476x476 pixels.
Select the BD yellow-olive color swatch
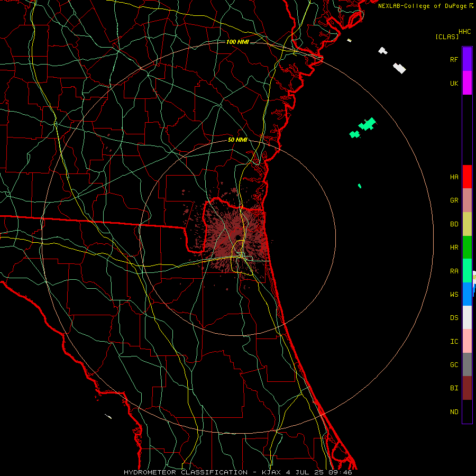(467, 224)
